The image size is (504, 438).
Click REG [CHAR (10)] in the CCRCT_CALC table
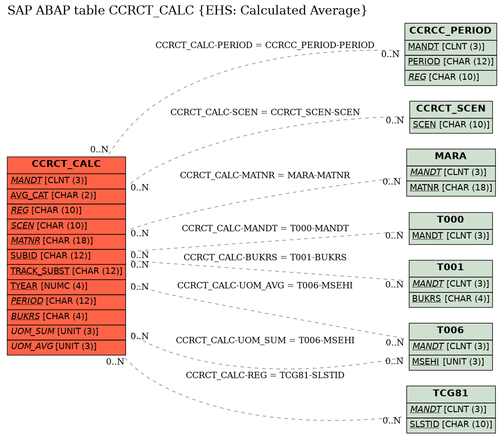click(x=66, y=212)
